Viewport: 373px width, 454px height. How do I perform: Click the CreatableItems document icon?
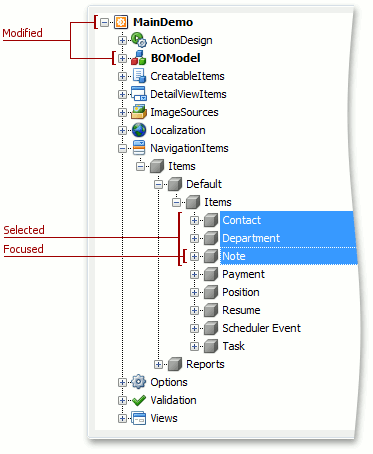[x=139, y=76]
